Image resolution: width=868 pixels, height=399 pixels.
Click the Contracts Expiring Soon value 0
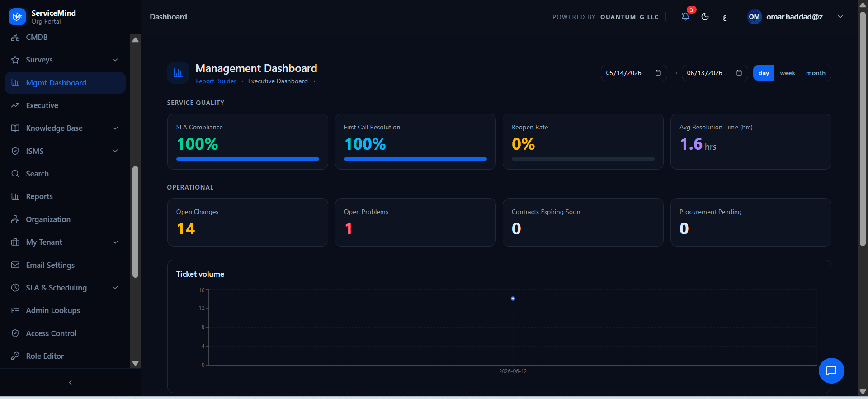pyautogui.click(x=516, y=228)
